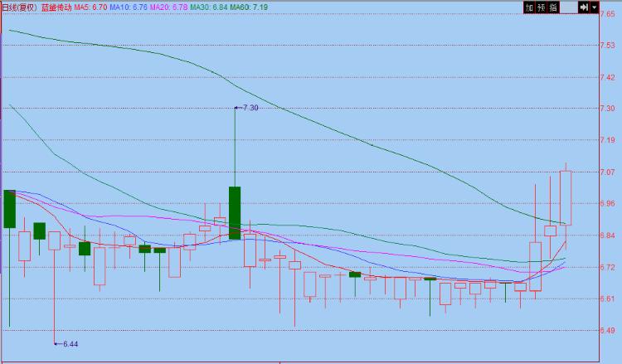Click the 6.49 price axis label
Viewport: 622px width, 364px height.
(x=608, y=330)
